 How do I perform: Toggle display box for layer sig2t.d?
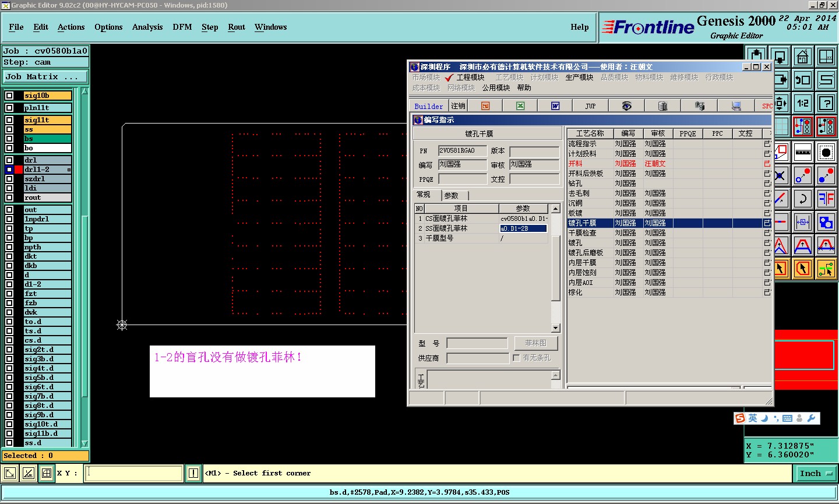pyautogui.click(x=9, y=350)
